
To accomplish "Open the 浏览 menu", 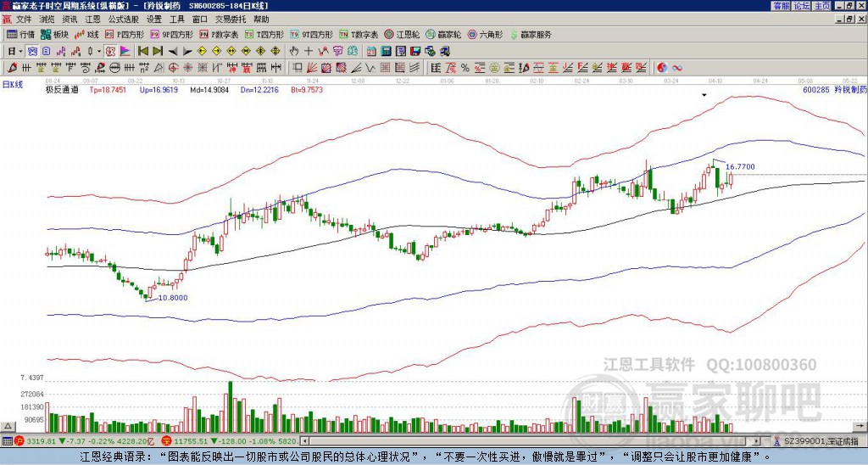I will click(x=47, y=20).
